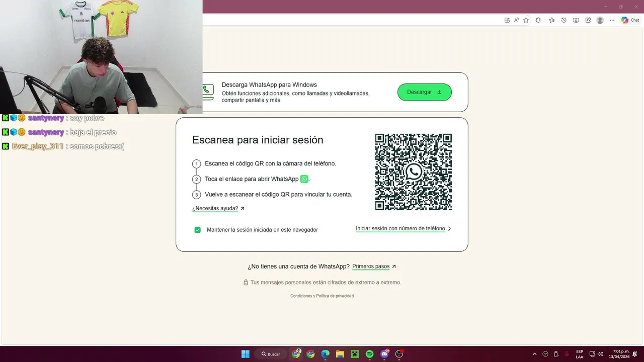Viewport: 644px width, 362px height.
Task: Open the notification bell in tray
Action: coord(636,354)
